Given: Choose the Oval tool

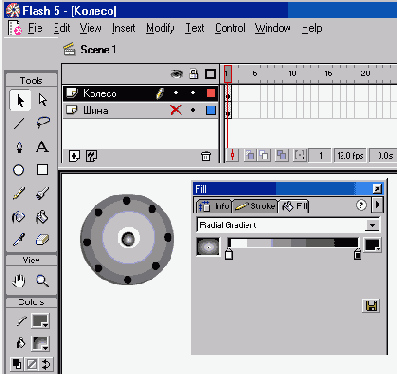Looking at the screenshot, I should point(19,170).
